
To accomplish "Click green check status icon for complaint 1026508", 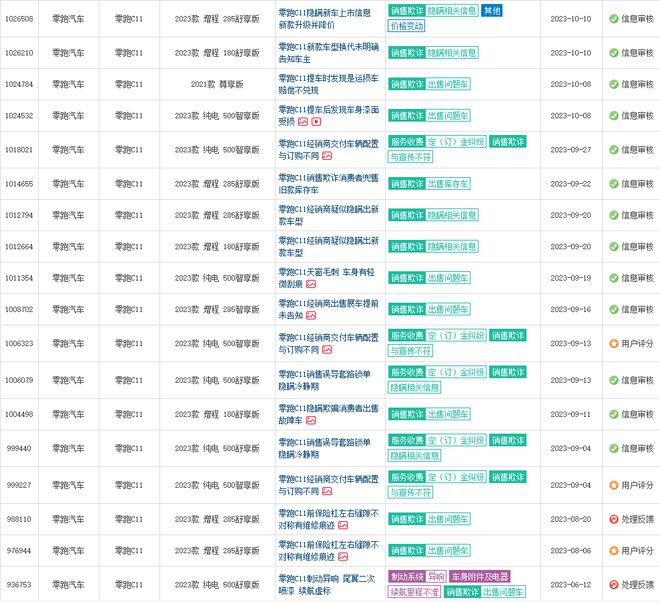I will pyautogui.click(x=614, y=19).
